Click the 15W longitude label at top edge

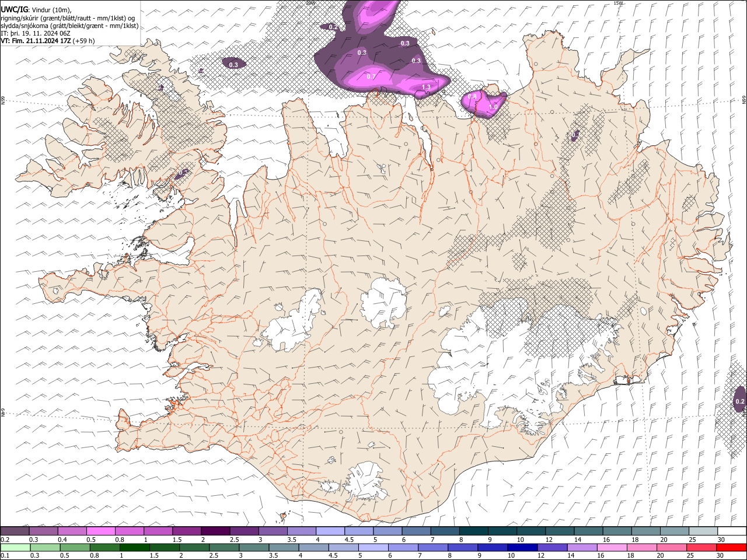pyautogui.click(x=618, y=3)
